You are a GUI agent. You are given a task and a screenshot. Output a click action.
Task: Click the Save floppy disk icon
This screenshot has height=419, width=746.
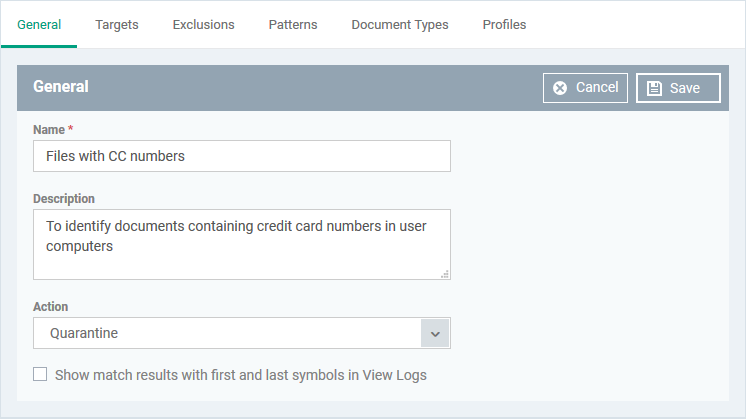tap(654, 88)
